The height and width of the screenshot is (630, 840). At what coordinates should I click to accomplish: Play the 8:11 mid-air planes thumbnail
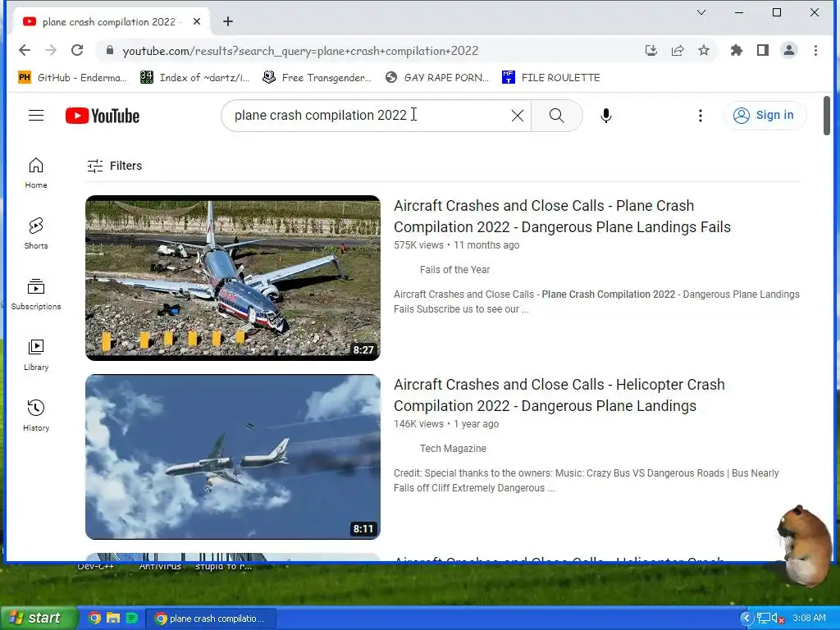click(233, 457)
